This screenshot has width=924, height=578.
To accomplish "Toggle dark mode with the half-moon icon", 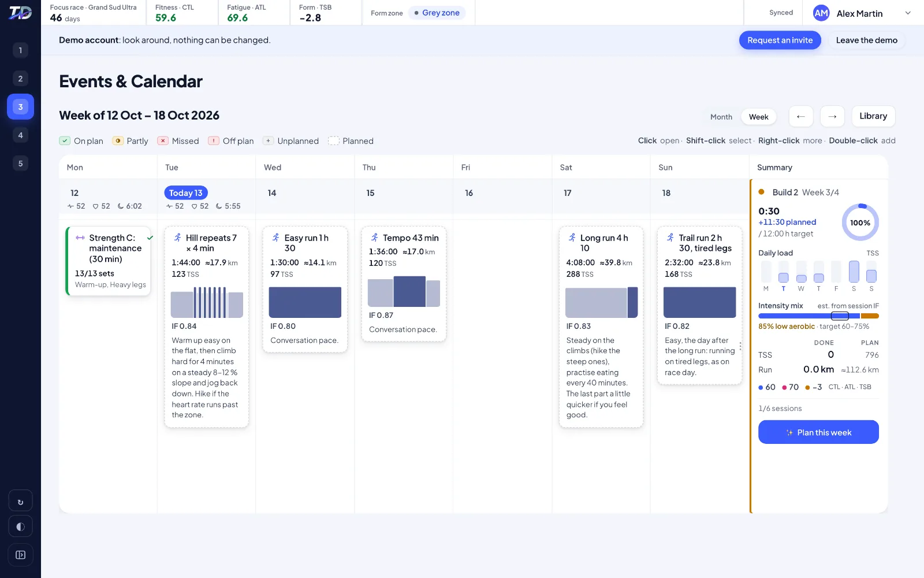I will tap(20, 527).
